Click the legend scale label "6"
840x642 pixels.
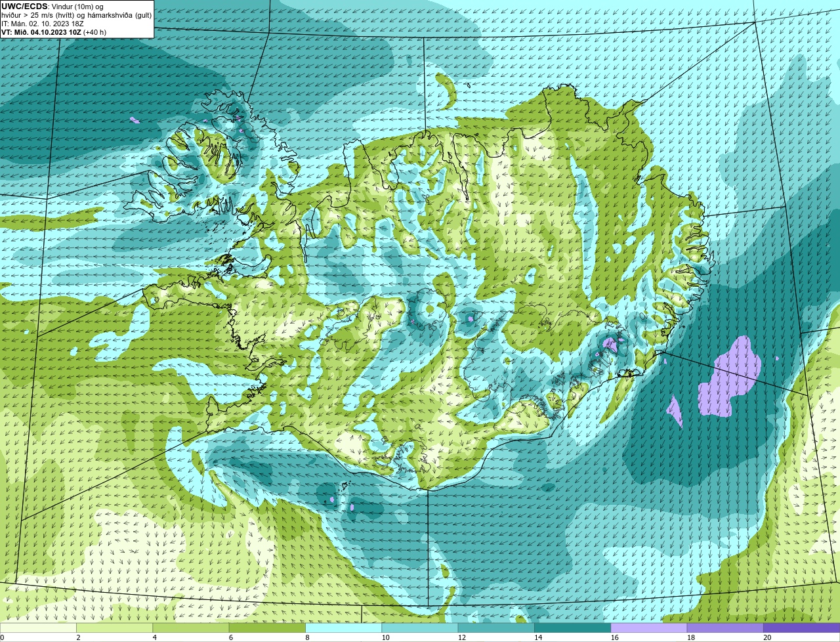[230, 637]
